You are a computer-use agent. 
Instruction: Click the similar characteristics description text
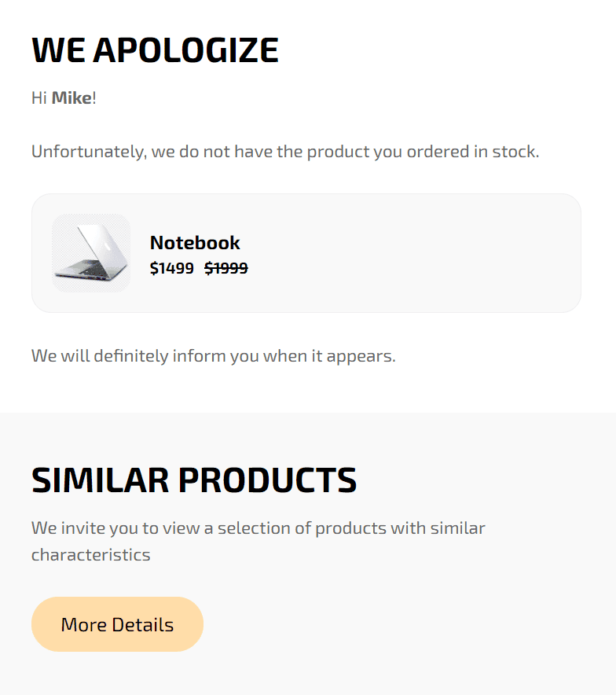(x=258, y=540)
